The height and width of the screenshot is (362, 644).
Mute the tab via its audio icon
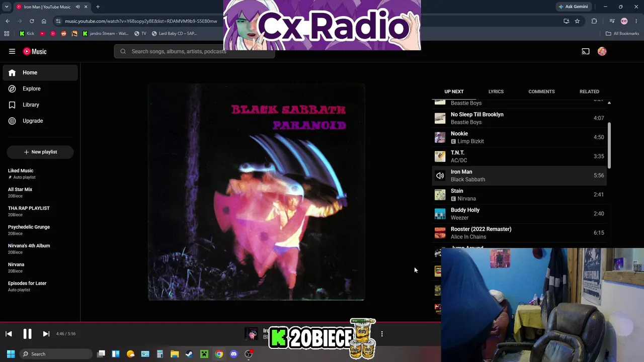tap(77, 7)
